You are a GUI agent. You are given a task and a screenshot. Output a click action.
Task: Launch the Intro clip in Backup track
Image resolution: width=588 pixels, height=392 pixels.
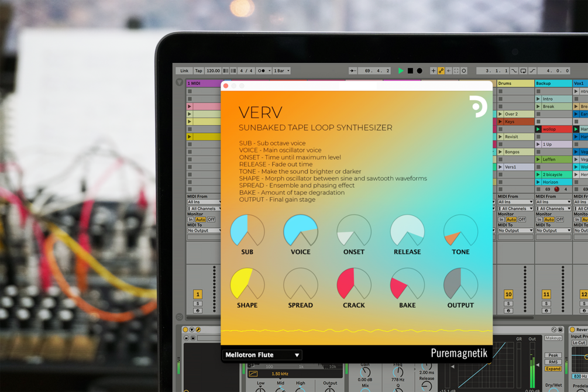coord(538,99)
